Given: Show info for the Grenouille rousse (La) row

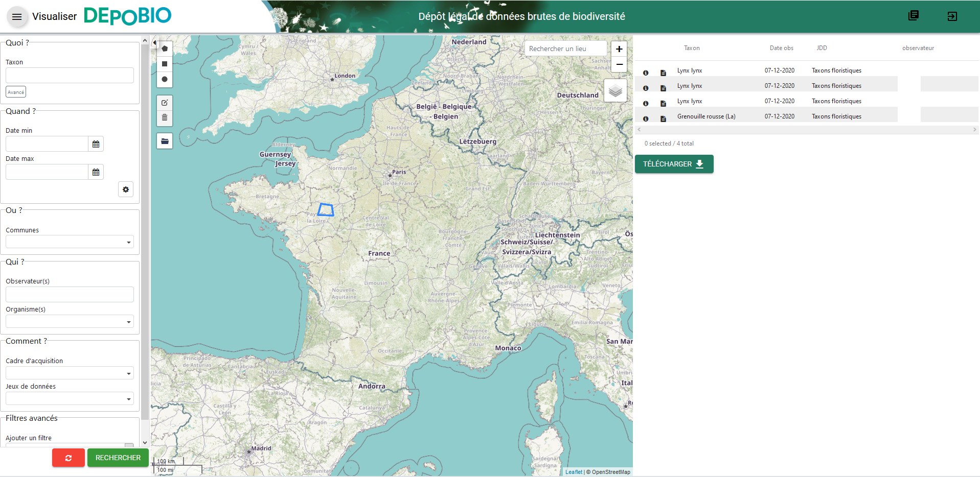Looking at the screenshot, I should [x=646, y=118].
